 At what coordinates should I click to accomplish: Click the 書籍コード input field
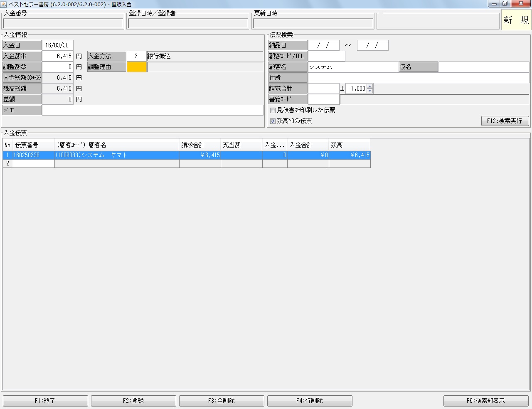[324, 99]
